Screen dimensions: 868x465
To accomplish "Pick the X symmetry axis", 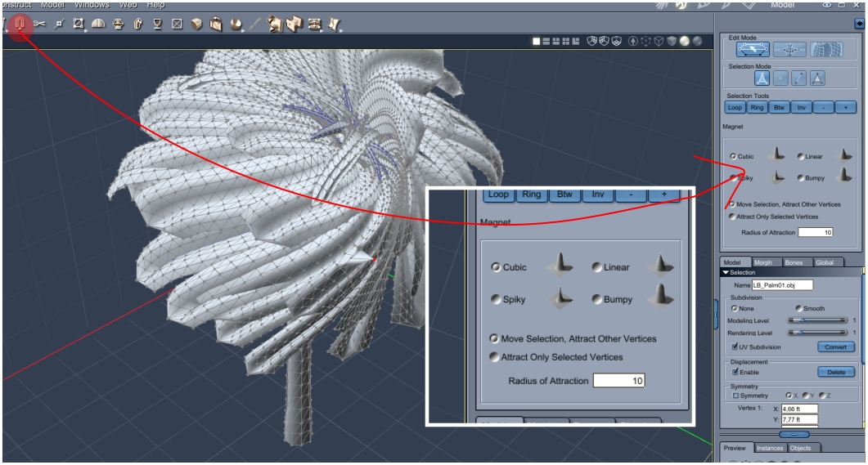I will [x=789, y=396].
